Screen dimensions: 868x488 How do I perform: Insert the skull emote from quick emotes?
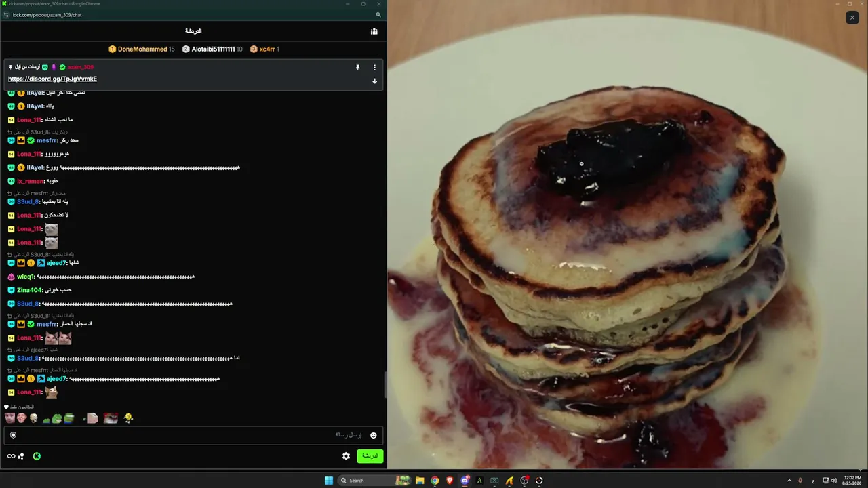[x=33, y=418]
